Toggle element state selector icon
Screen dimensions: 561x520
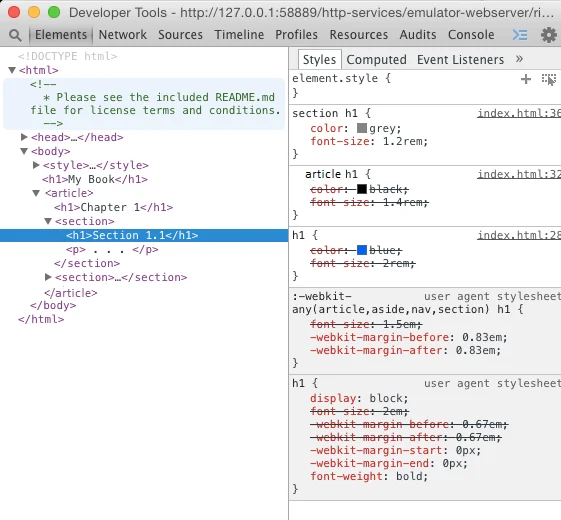549,79
